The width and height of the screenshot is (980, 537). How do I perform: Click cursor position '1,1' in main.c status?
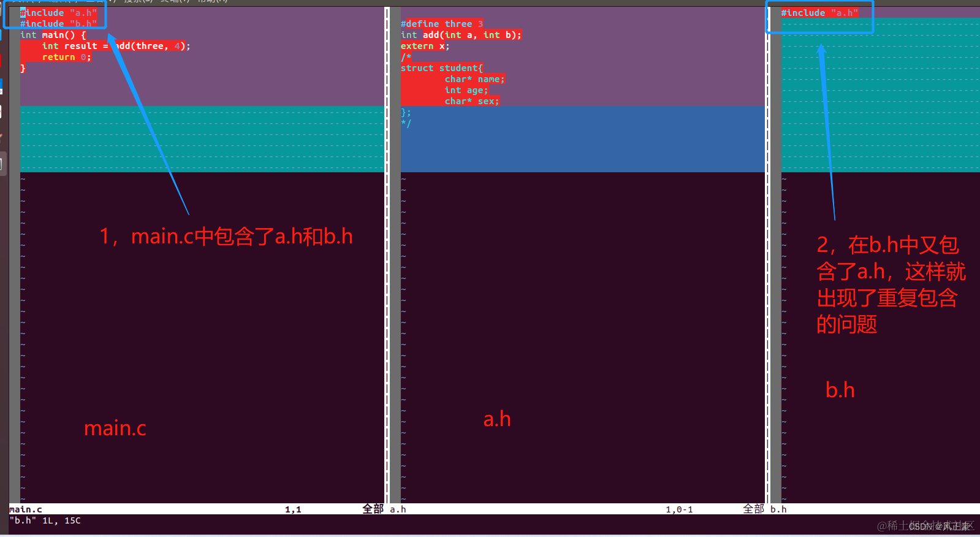(x=293, y=509)
